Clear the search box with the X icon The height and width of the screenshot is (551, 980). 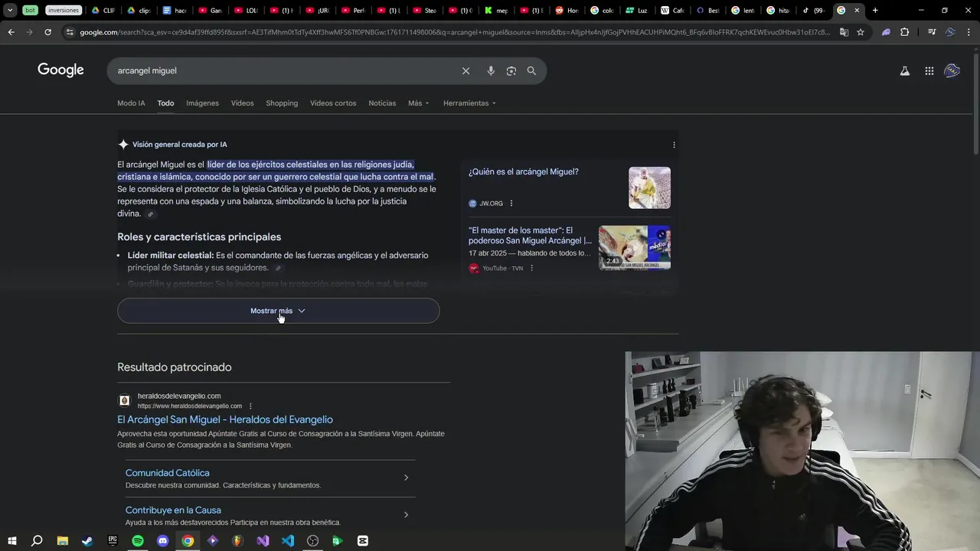pyautogui.click(x=465, y=70)
